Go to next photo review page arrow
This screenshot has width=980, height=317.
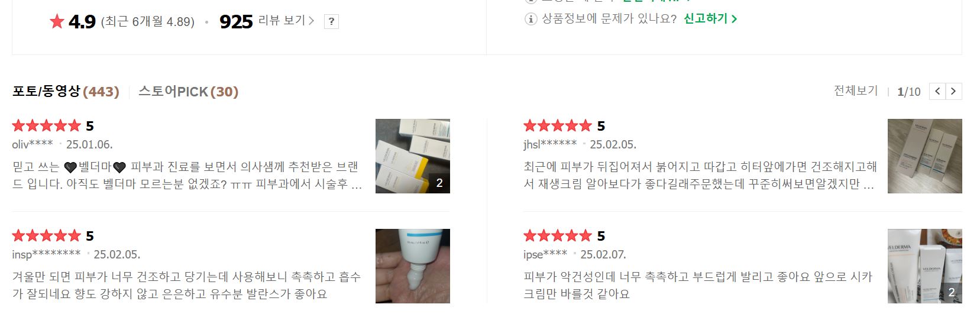[x=953, y=91]
